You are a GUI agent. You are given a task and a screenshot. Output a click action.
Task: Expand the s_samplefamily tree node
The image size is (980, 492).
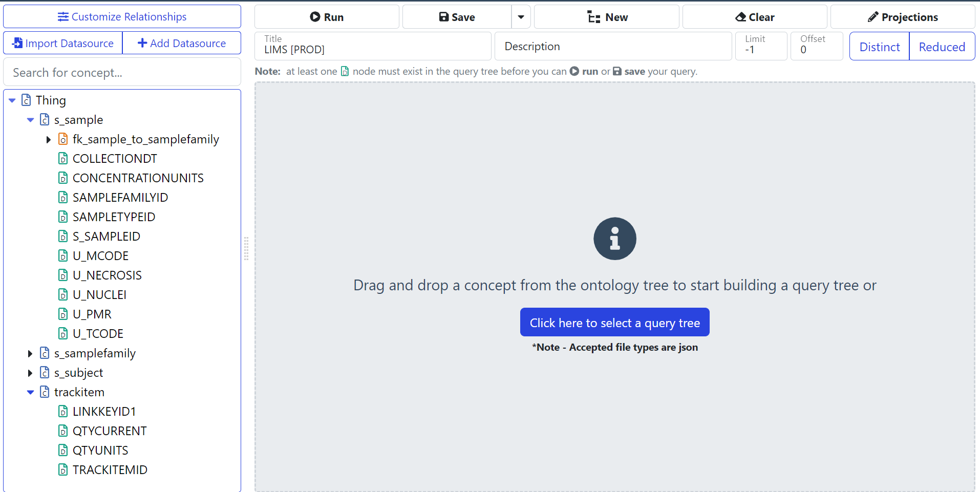point(30,353)
